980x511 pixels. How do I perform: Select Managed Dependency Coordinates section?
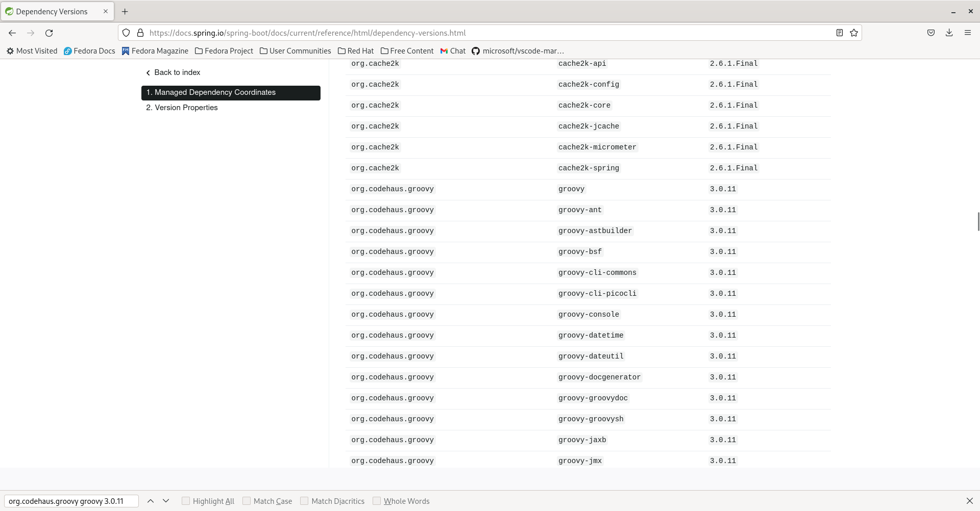231,93
